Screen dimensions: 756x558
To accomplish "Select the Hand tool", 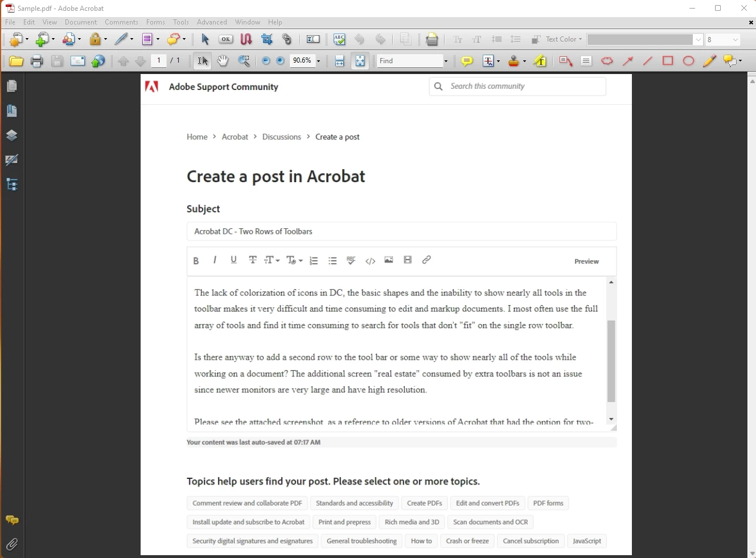I will (223, 61).
